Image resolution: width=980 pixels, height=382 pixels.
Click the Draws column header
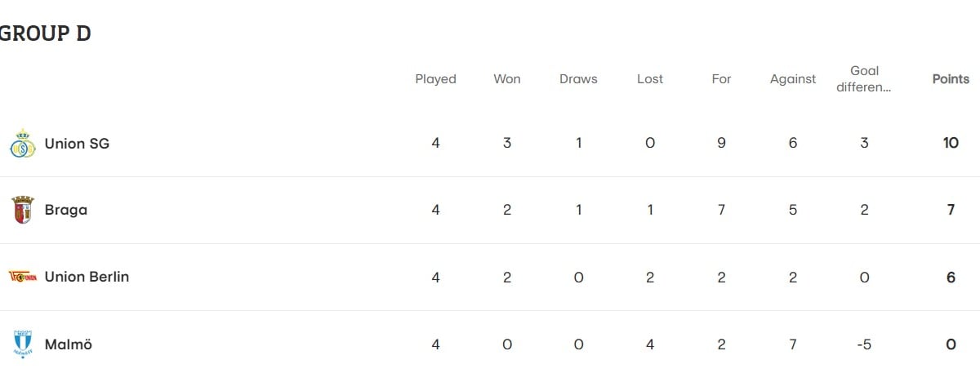coord(578,79)
